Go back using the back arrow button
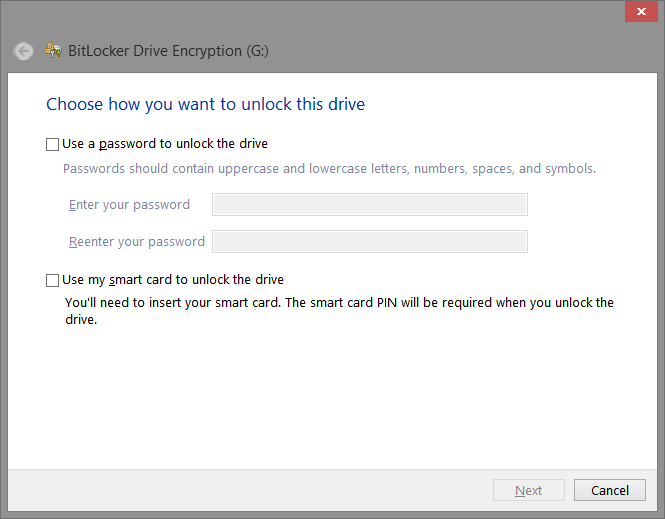This screenshot has width=665, height=519. click(24, 51)
